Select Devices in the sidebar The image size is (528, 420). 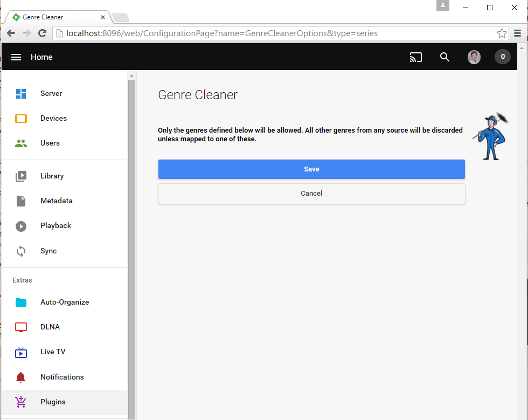coord(53,119)
